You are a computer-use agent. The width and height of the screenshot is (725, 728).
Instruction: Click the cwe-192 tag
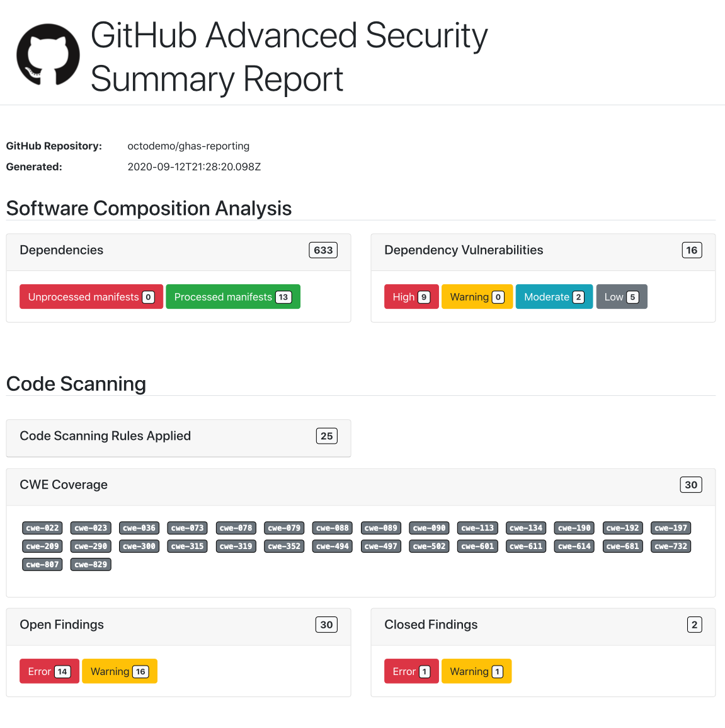coord(623,528)
